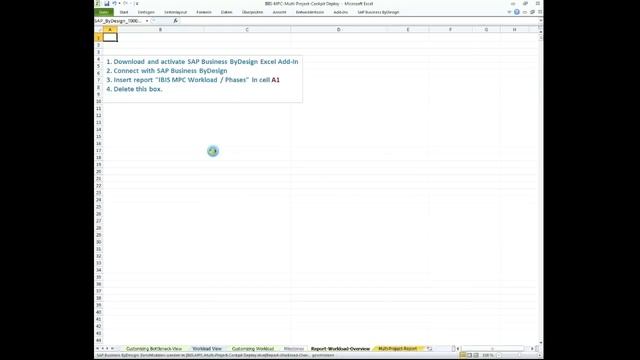This screenshot has width=640, height=360.
Task: Open the SAP Business ByDesign ribbon tab
Action: coord(378,12)
